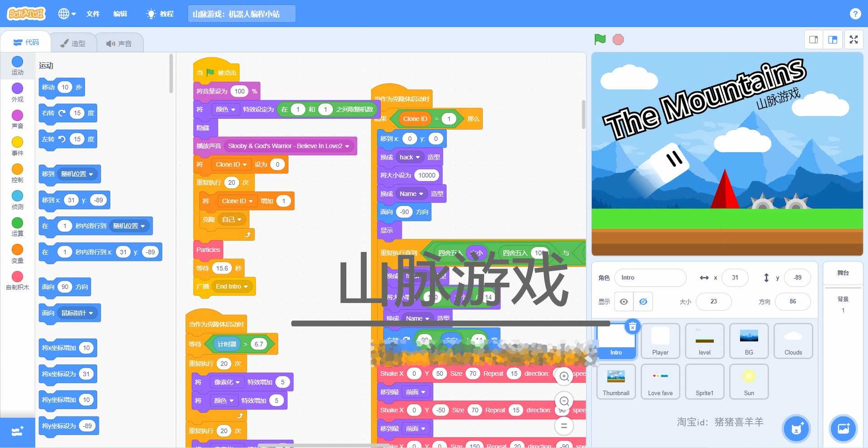This screenshot has height=448, width=868.
Task: Click the choose a backdrop button
Action: point(843,429)
